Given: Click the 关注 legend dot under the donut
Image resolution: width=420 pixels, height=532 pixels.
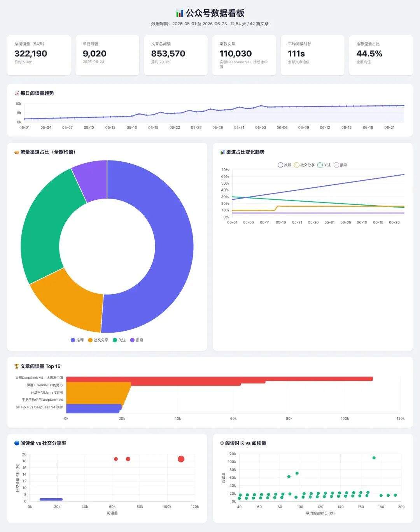Looking at the screenshot, I should tap(115, 340).
